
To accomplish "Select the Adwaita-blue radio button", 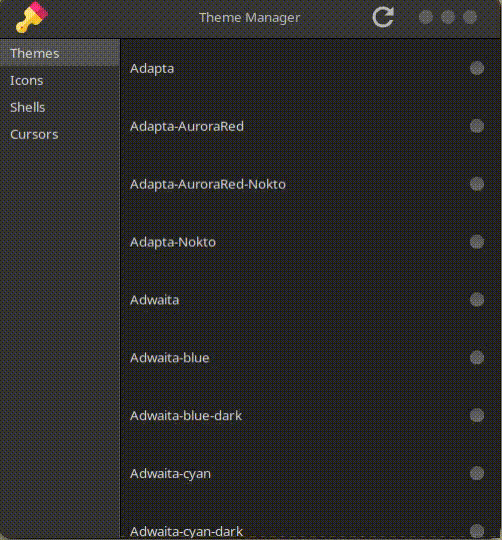I will point(477,357).
